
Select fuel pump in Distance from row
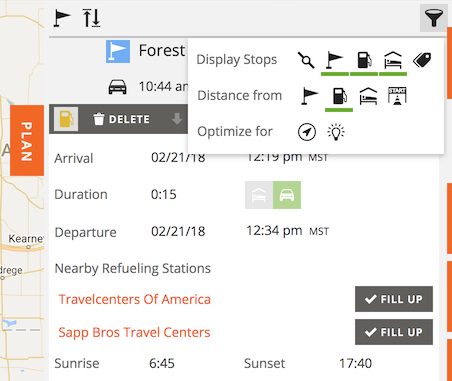[339, 96]
